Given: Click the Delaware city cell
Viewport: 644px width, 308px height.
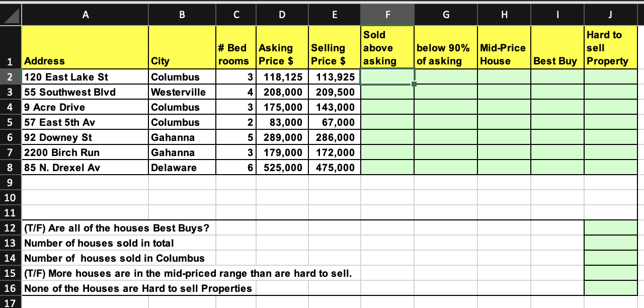Looking at the screenshot, I should tap(182, 168).
